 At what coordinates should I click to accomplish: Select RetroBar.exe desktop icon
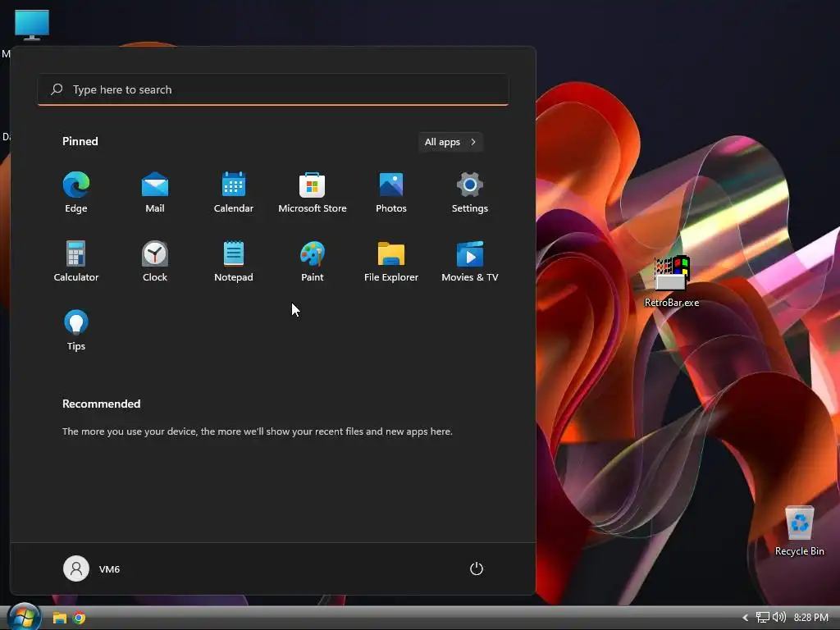[x=672, y=282]
